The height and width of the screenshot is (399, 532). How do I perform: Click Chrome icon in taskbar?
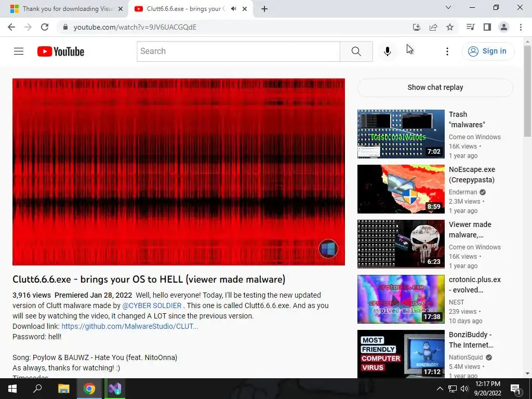click(89, 389)
